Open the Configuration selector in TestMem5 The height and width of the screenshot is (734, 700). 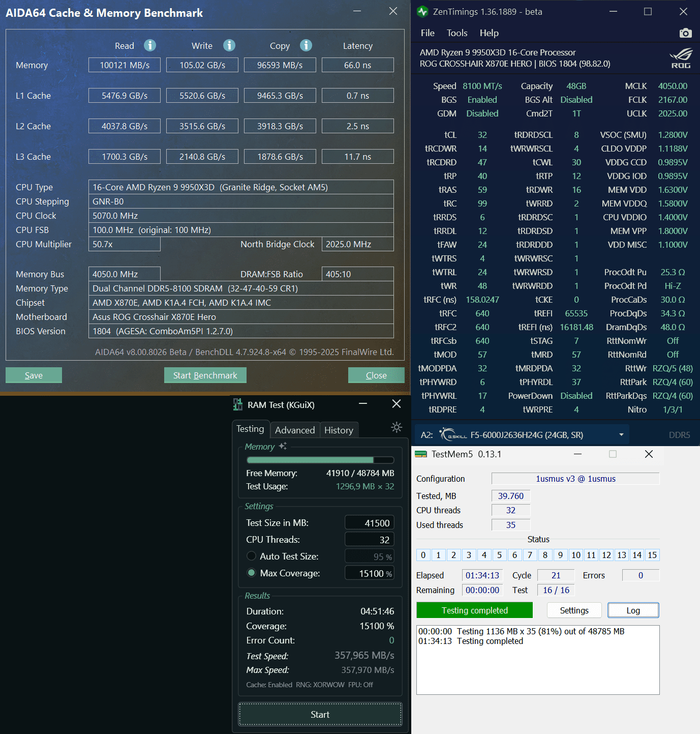(x=575, y=479)
